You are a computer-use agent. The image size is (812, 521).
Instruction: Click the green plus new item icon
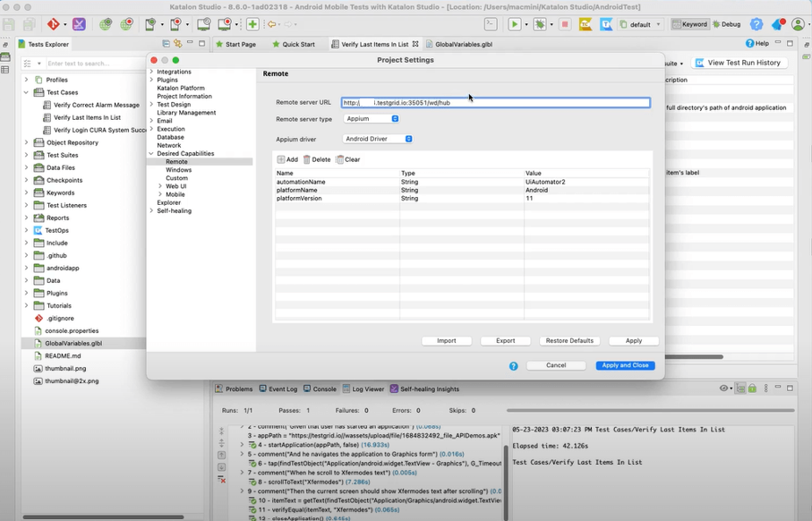(x=252, y=24)
